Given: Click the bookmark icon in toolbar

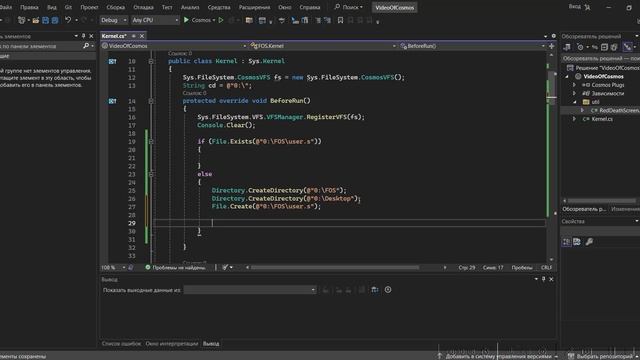Looking at the screenshot, I should coord(340,20).
